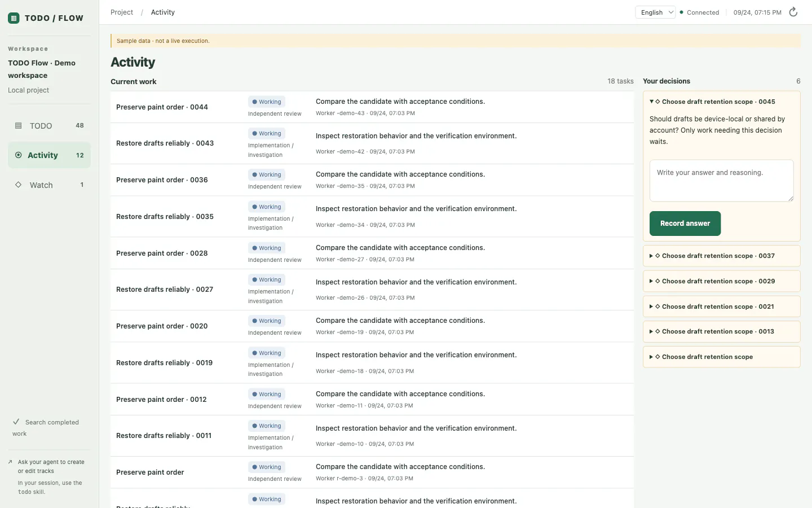Image resolution: width=812 pixels, height=508 pixels.
Task: Click the refresh icon beside the timestamp
Action: [793, 12]
